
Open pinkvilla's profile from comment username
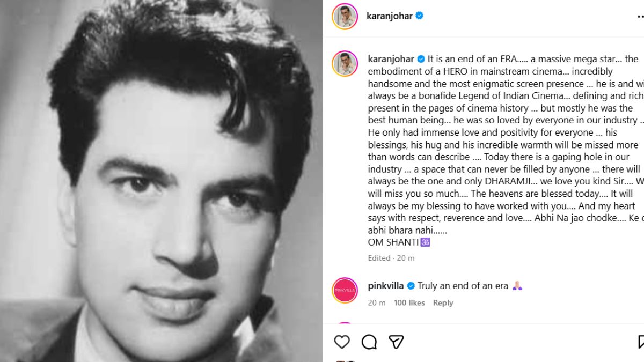386,286
